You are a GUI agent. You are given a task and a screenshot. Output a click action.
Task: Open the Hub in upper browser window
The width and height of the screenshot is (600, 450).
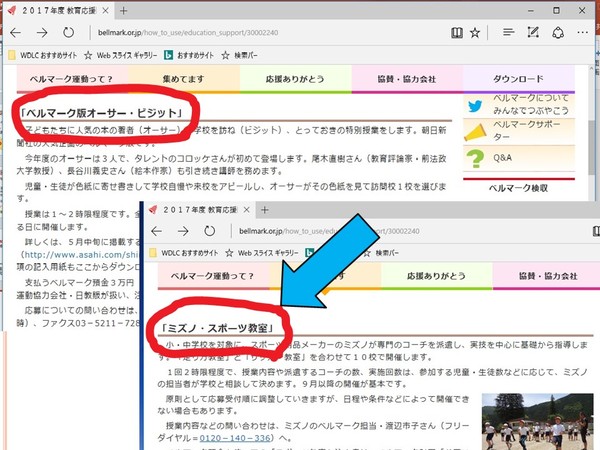pyautogui.click(x=509, y=33)
